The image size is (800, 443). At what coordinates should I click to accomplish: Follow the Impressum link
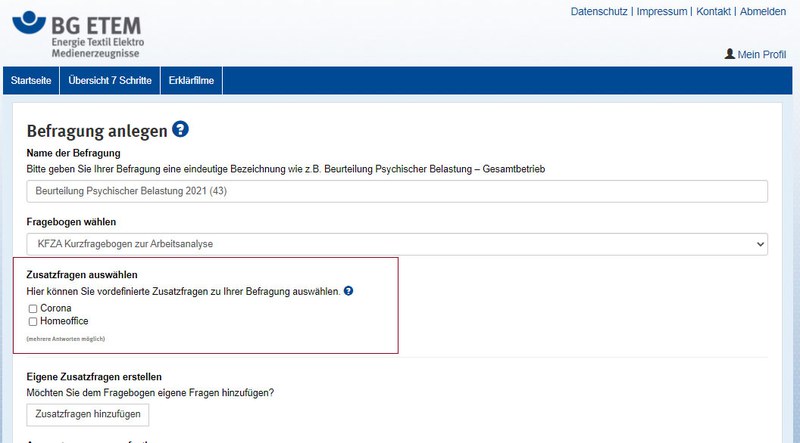[x=662, y=12]
